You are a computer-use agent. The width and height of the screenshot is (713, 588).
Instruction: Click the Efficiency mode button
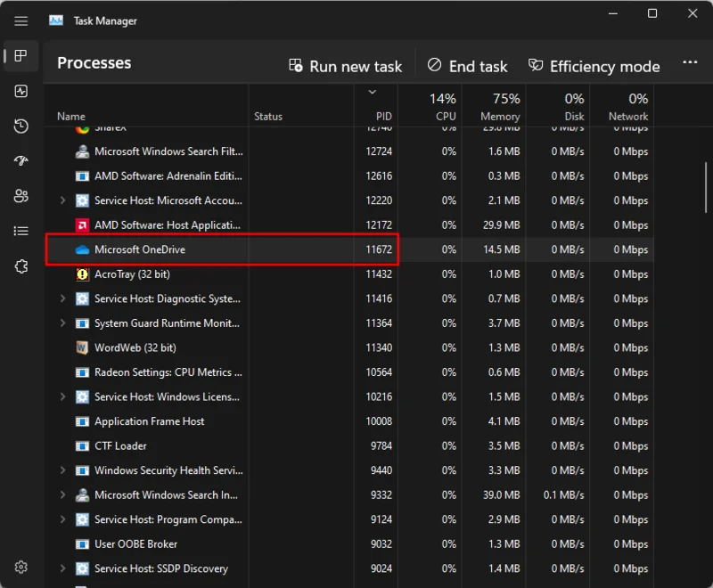tap(594, 66)
